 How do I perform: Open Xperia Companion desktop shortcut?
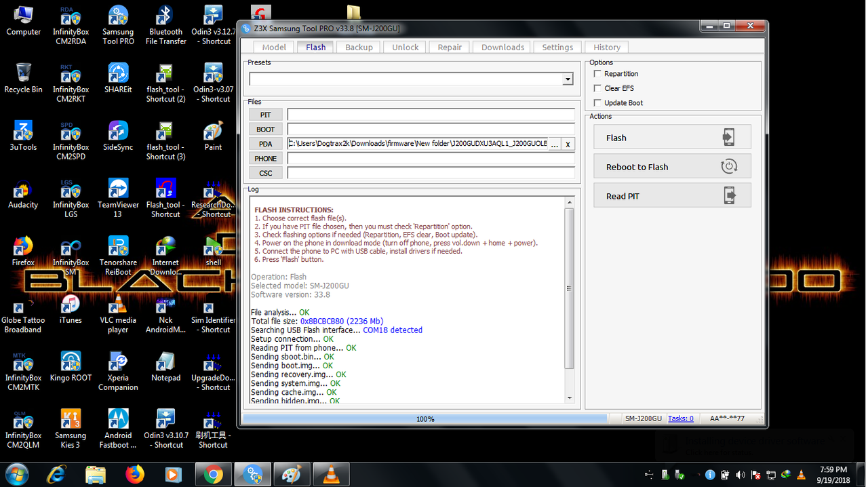(118, 371)
